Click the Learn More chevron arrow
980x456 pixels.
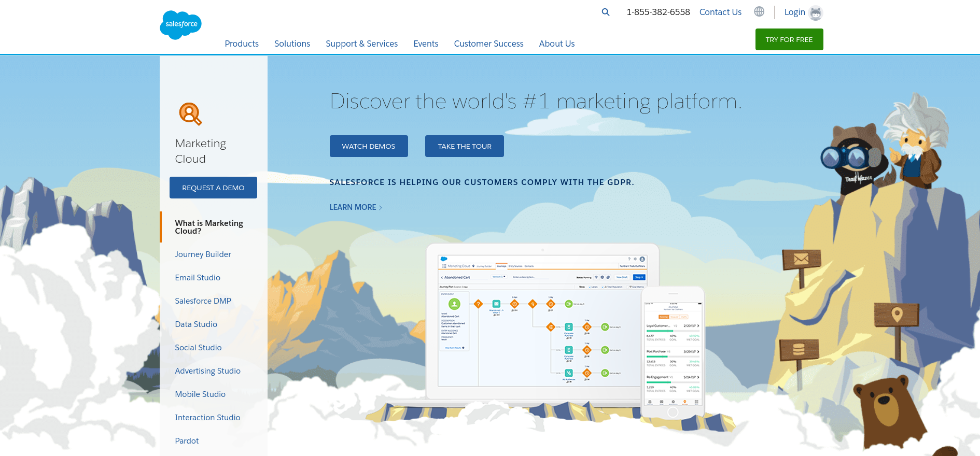[381, 207]
